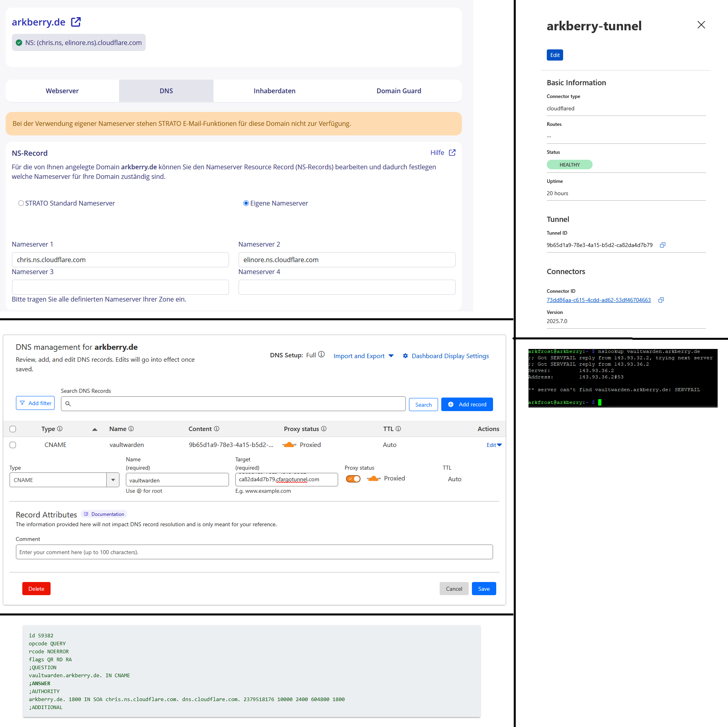
Task: Focus the record Name field
Action: [x=177, y=480]
